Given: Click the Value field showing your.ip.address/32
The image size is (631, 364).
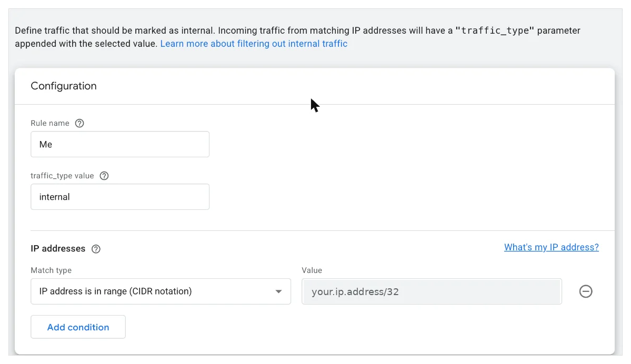Looking at the screenshot, I should [432, 291].
